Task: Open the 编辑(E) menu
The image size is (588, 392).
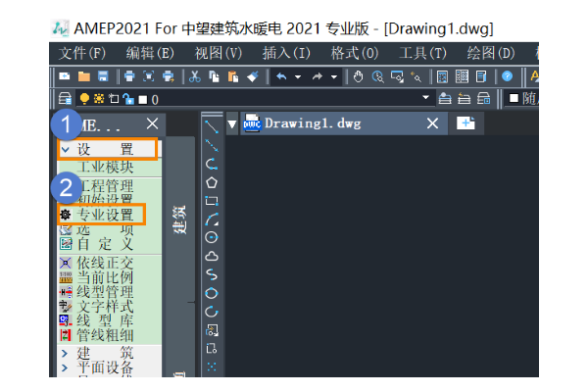Action: coord(150,54)
